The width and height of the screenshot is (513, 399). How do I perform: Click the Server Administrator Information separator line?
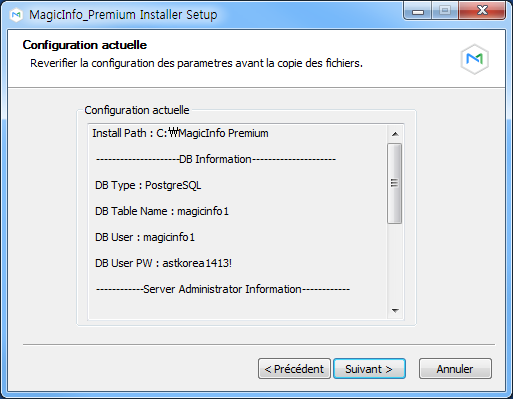(x=223, y=289)
